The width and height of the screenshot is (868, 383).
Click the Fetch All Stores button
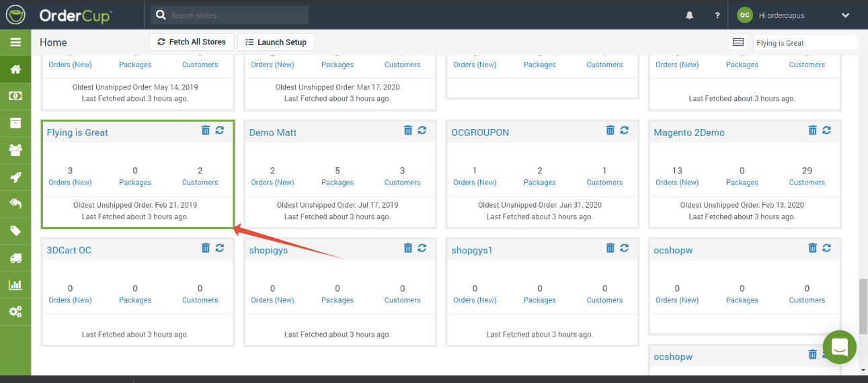[x=192, y=42]
